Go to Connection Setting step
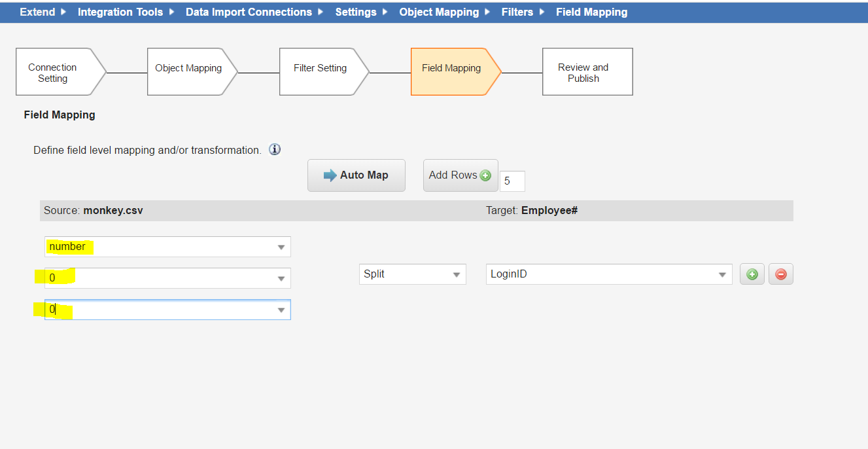 tap(56, 72)
